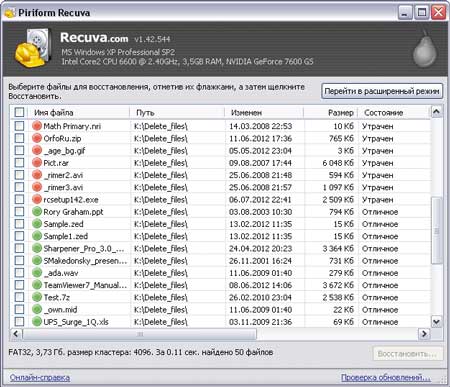Mark the rcsetup142.exe checkbox

[x=19, y=199]
